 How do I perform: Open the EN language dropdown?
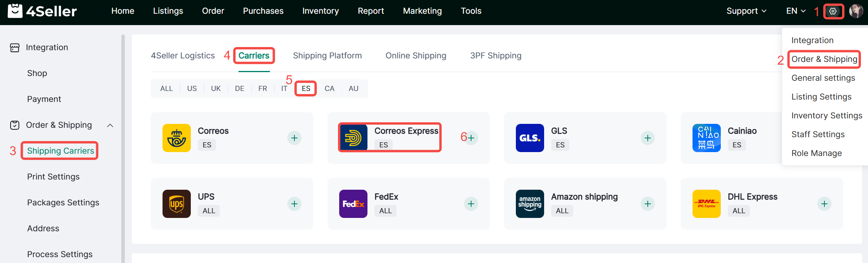(x=795, y=11)
